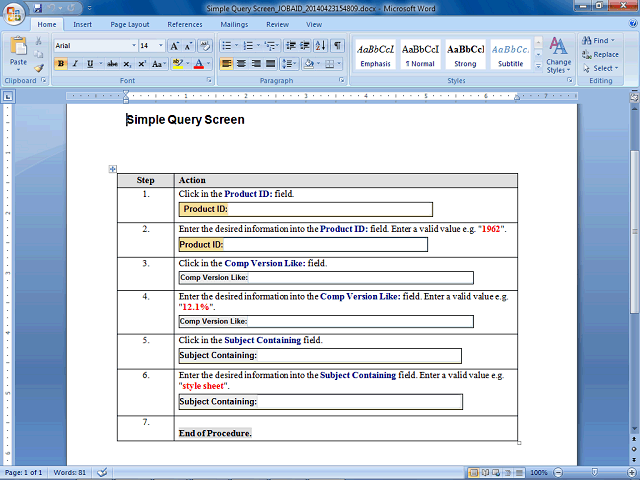640x480 pixels.
Task: Toggle Bold formatting
Action: click(x=61, y=64)
